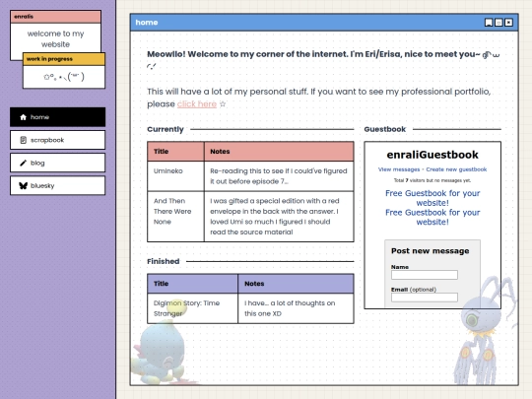Click the Finished table's Notes header
The width and height of the screenshot is (532, 399).
pyautogui.click(x=296, y=284)
